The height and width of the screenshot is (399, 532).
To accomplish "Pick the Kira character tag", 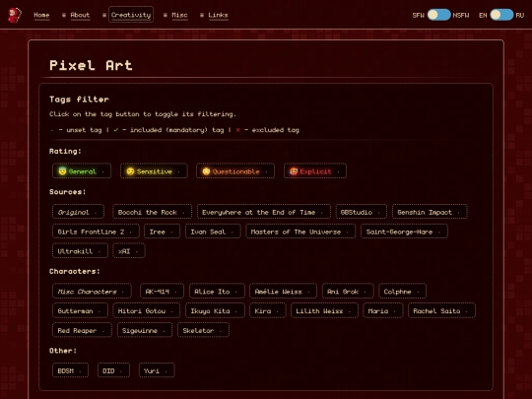I will [267, 310].
